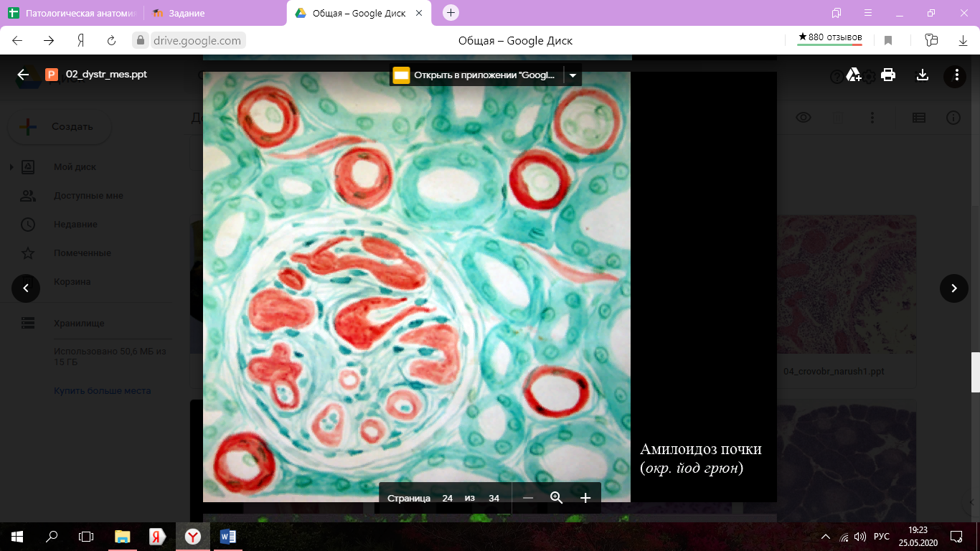Reload the current page
Screen dimensions: 980x551
(x=111, y=41)
